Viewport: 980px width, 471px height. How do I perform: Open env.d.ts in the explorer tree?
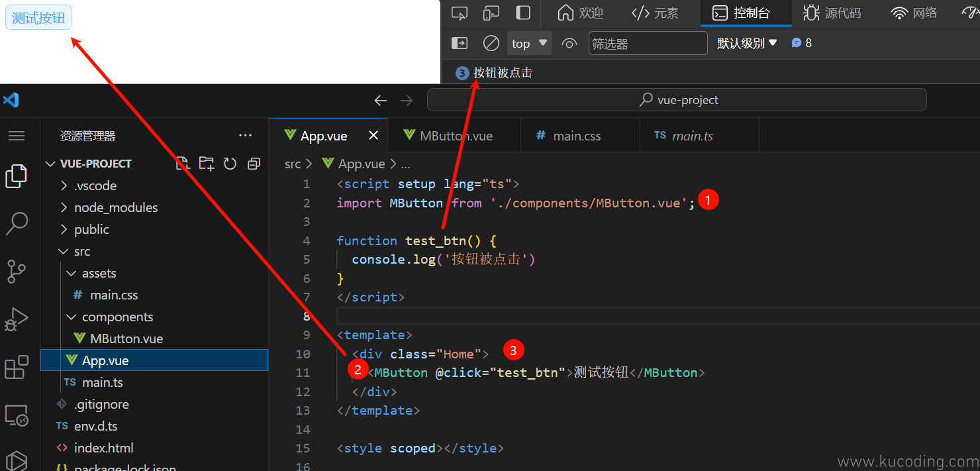pyautogui.click(x=154, y=426)
